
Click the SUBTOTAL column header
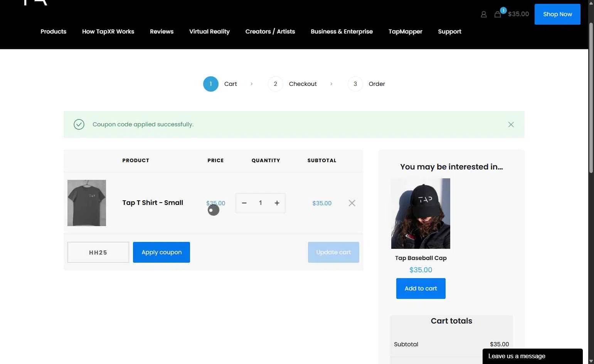[322, 161]
